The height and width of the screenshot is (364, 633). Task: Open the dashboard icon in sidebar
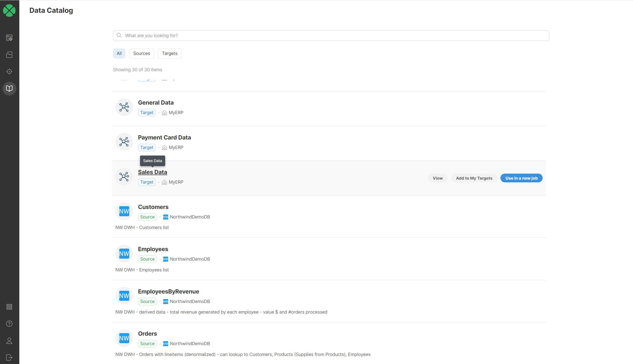pos(9,38)
